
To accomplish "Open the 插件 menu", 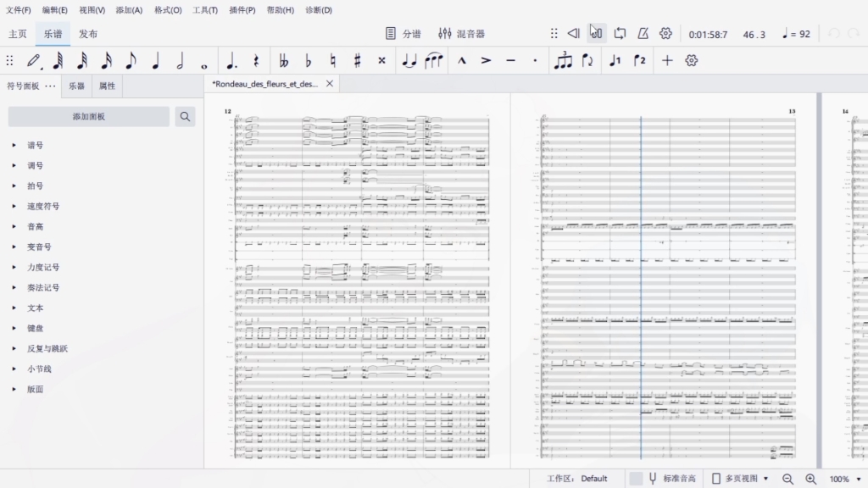I will click(242, 10).
